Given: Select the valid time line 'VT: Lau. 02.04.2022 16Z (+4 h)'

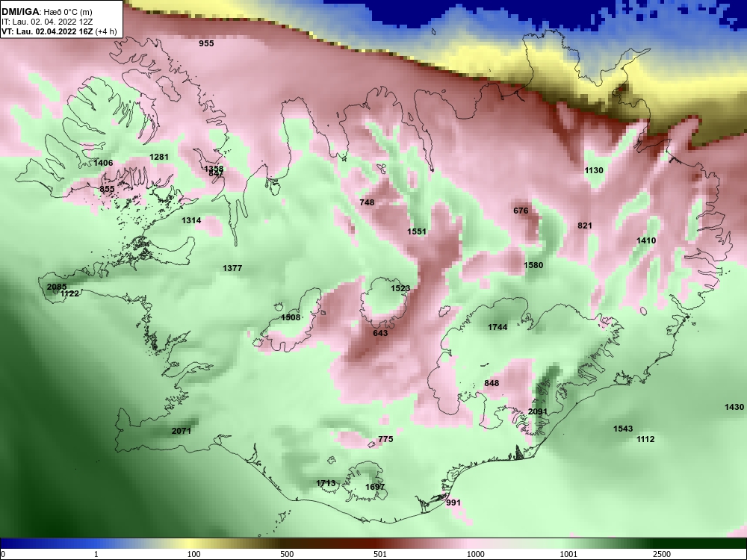Looking at the screenshot, I should (58, 31).
